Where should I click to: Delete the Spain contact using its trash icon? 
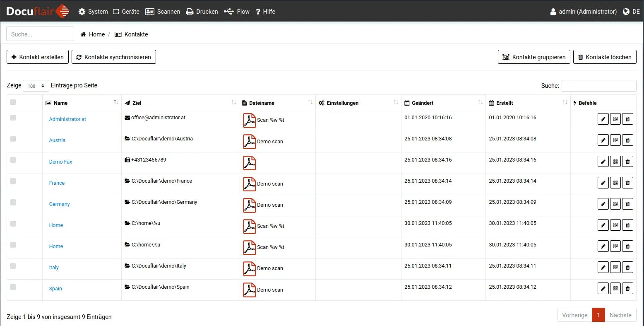(627, 289)
